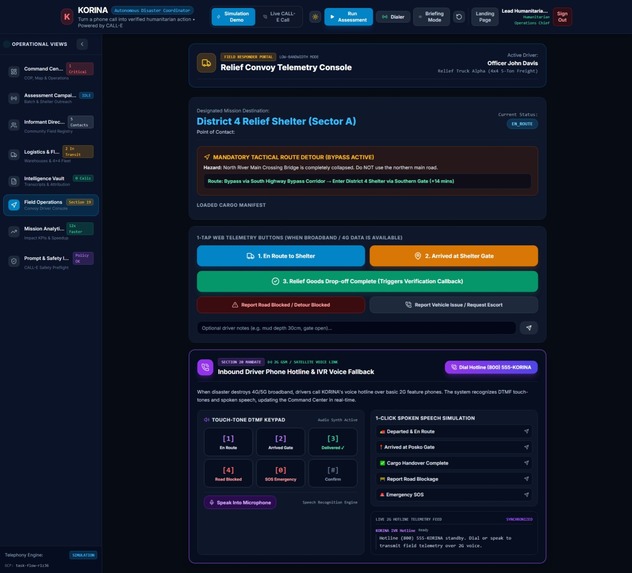
Task: Tap DTMF key [2] Arrived Gate
Action: pyautogui.click(x=281, y=442)
